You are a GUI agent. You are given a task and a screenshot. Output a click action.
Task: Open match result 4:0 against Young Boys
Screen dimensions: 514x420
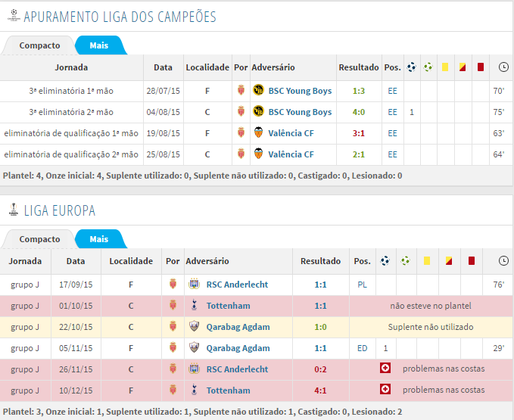(359, 112)
